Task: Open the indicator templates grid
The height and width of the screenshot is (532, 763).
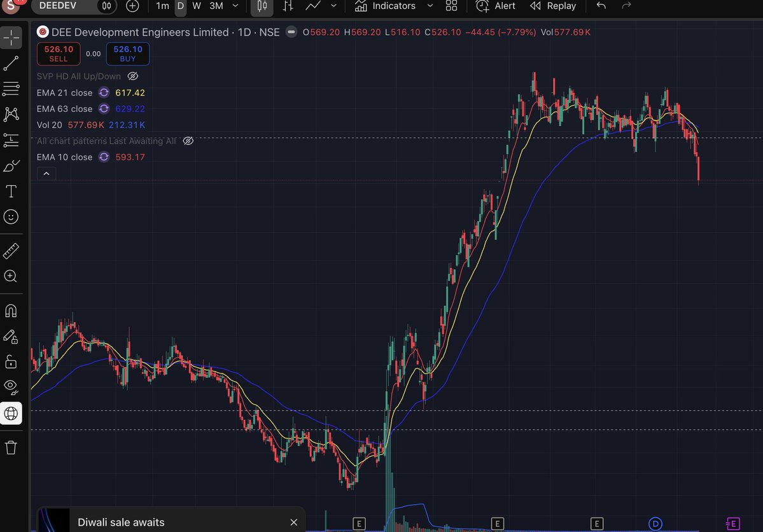Action: pyautogui.click(x=452, y=6)
